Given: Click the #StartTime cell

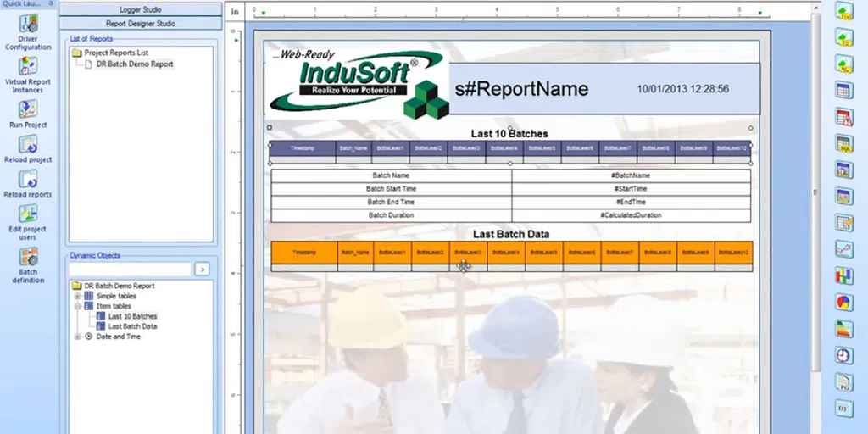Looking at the screenshot, I should (x=631, y=189).
